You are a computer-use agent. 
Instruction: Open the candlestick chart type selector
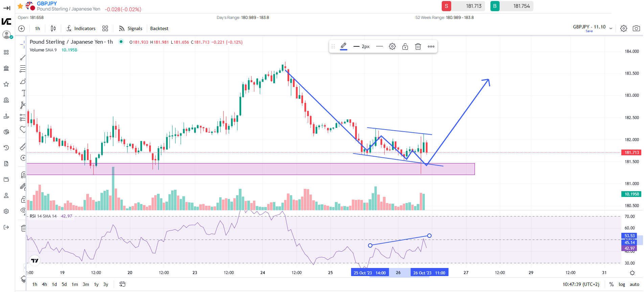click(x=53, y=28)
